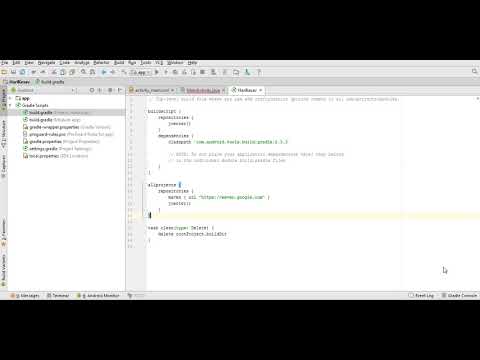Viewport: 480px width, 360px height.
Task: Click the Scroll from Source target icon
Action: [92, 90]
